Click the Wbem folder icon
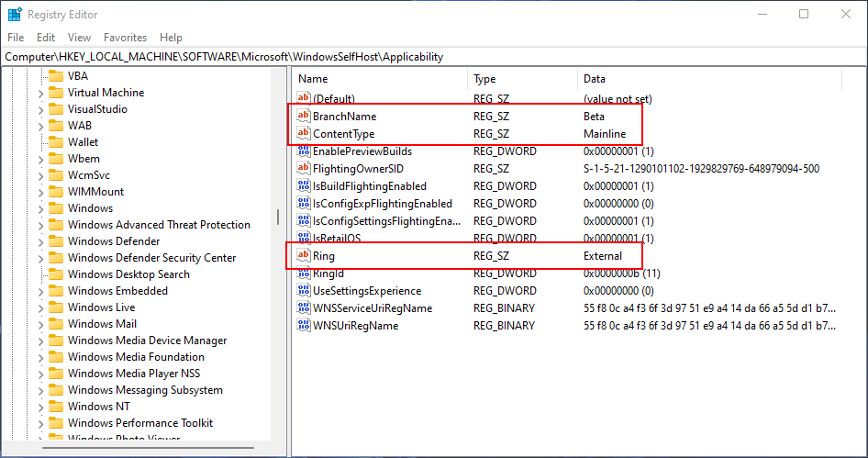 (x=55, y=159)
